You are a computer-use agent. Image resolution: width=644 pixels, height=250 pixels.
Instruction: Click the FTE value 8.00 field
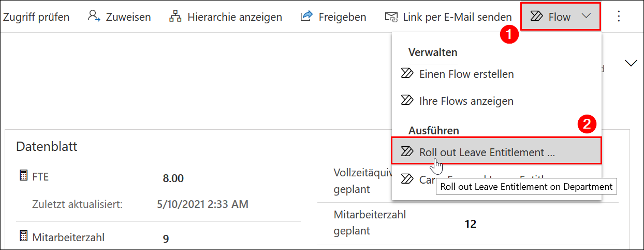173,178
